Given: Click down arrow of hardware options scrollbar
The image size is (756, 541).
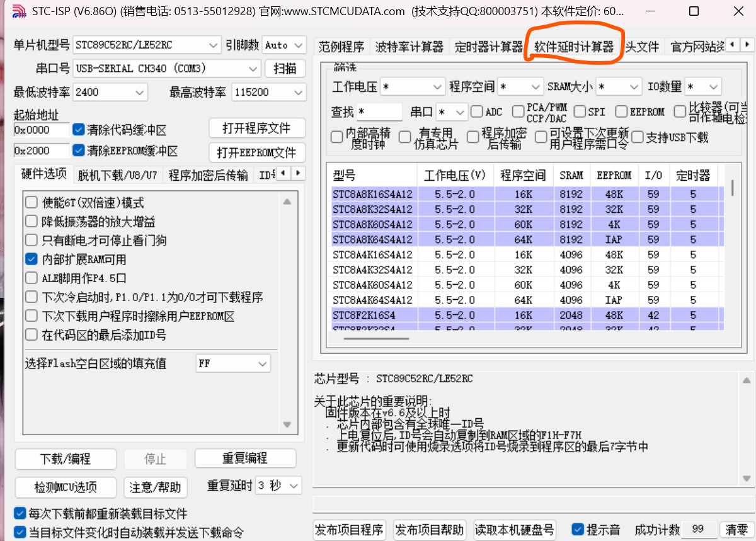Looking at the screenshot, I should pyautogui.click(x=287, y=424).
